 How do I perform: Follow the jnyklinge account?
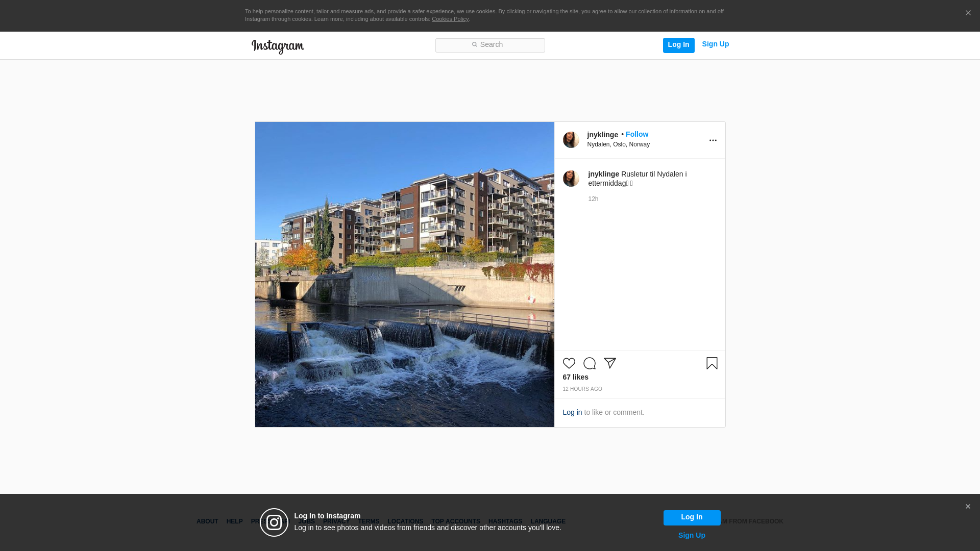pos(637,134)
